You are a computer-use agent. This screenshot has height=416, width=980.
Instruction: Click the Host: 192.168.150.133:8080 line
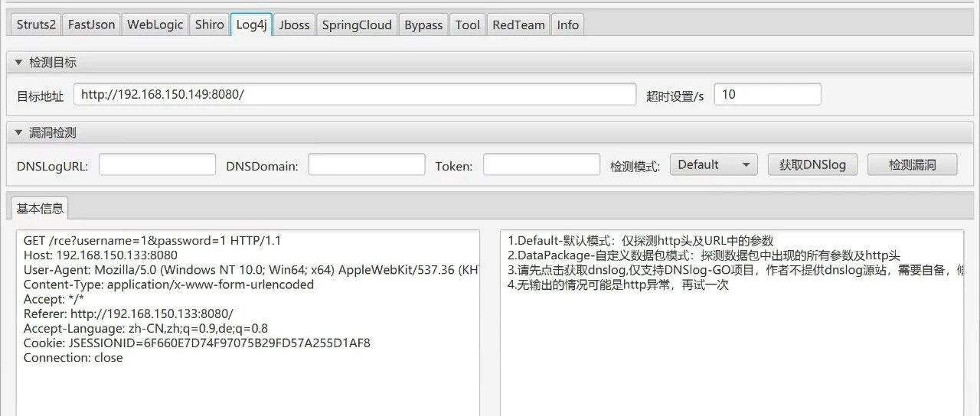click(x=100, y=255)
